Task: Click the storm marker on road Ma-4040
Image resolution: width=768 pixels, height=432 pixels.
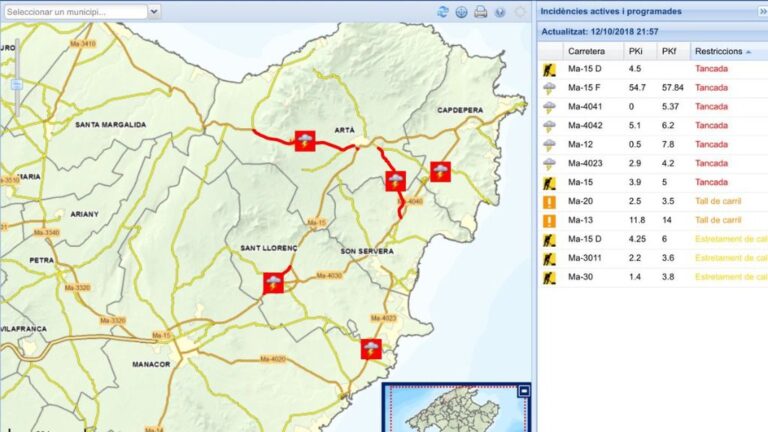Action: coord(396,181)
